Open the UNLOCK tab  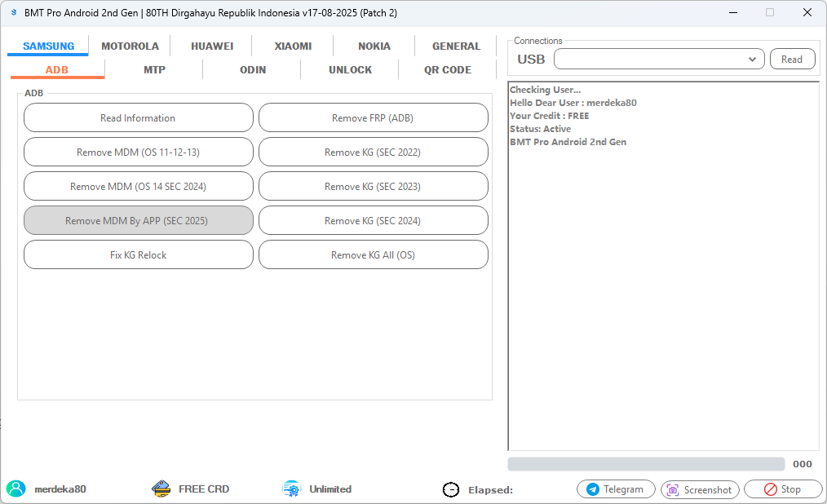349,69
